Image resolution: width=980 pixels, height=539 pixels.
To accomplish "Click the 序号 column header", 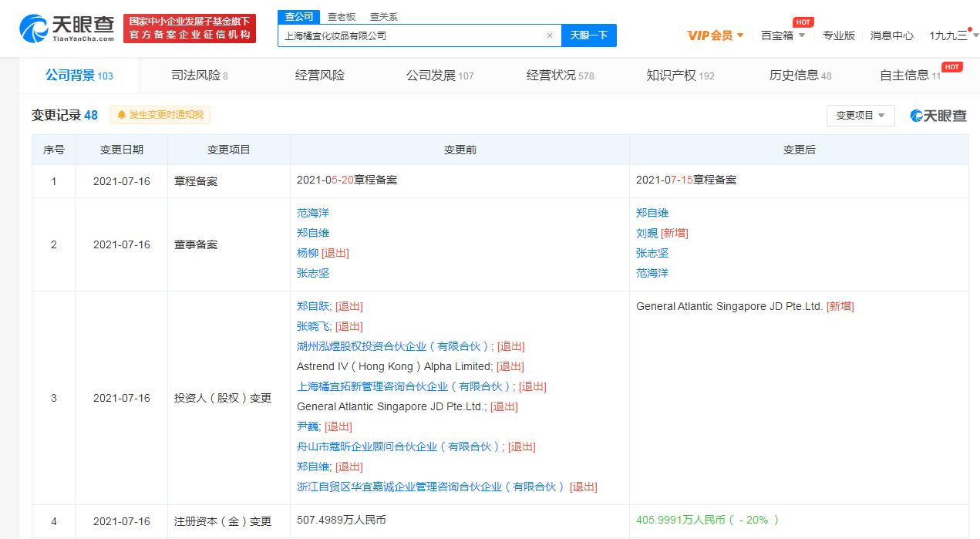I will [x=54, y=150].
